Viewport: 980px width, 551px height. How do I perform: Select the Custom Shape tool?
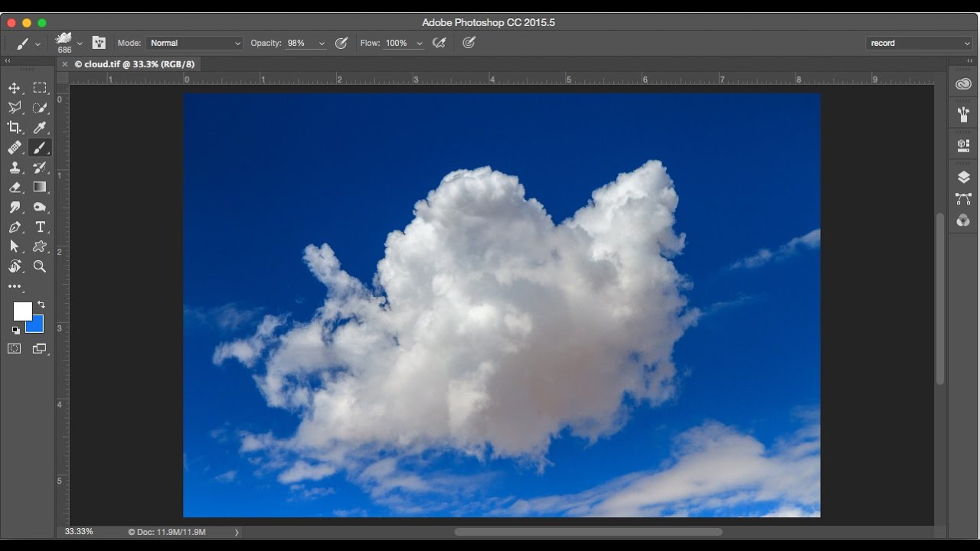(40, 246)
